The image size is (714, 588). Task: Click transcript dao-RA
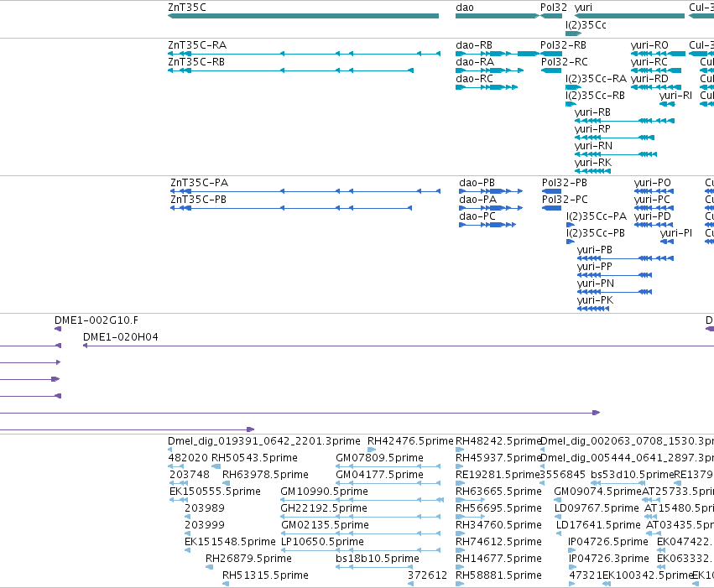pos(489,70)
